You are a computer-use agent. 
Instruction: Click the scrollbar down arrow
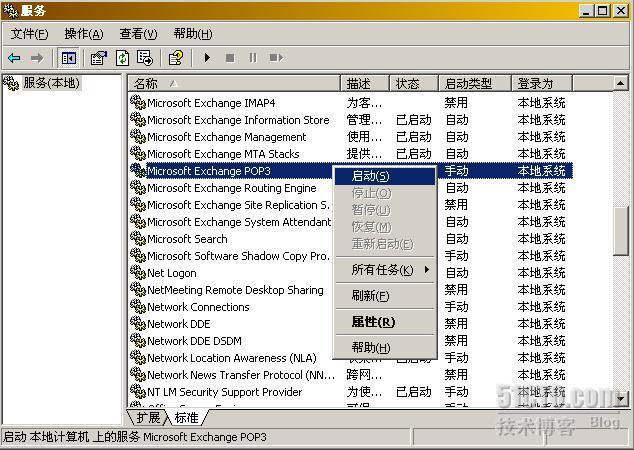pos(621,399)
